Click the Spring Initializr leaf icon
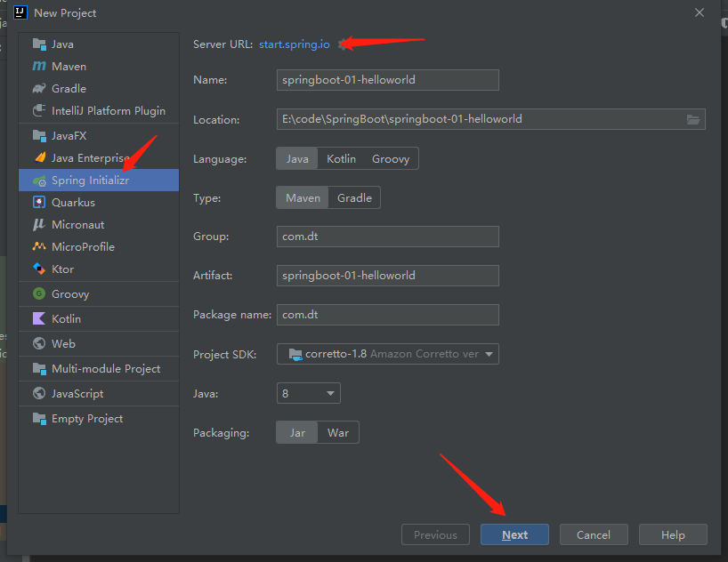The width and height of the screenshot is (728, 562). tap(39, 181)
